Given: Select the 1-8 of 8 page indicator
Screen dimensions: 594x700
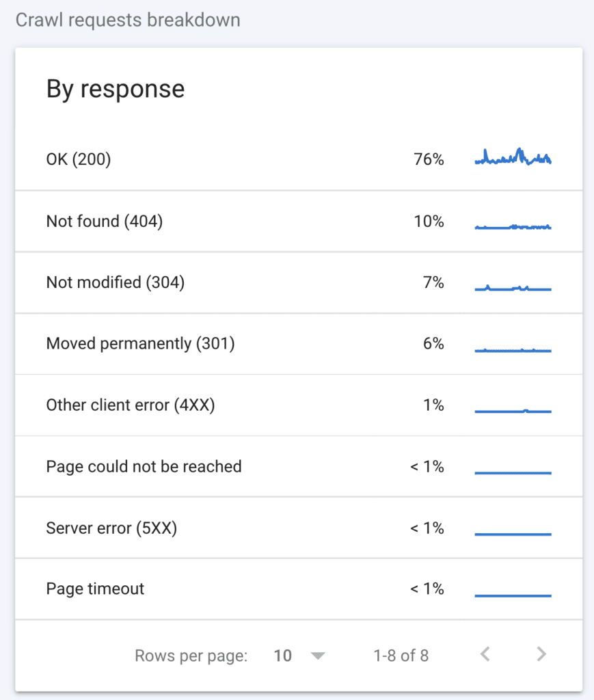Looking at the screenshot, I should (401, 655).
